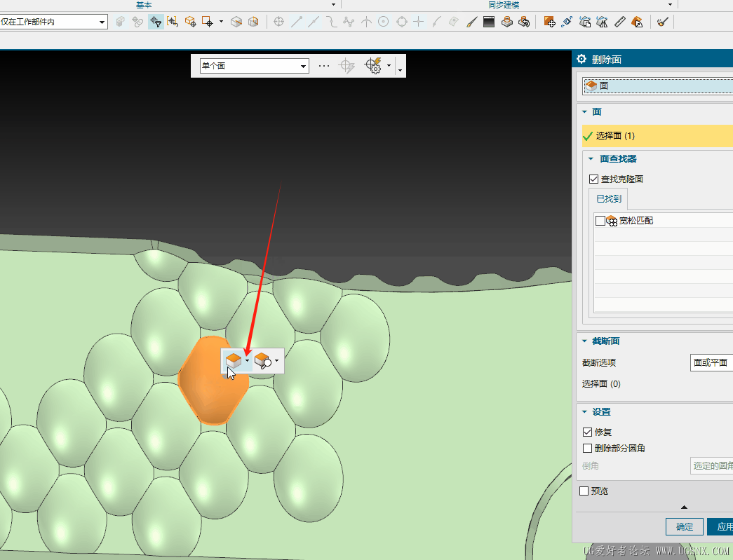Click the orange box with crosshair icon
Image resolution: width=733 pixels, height=560 pixels.
click(190, 22)
